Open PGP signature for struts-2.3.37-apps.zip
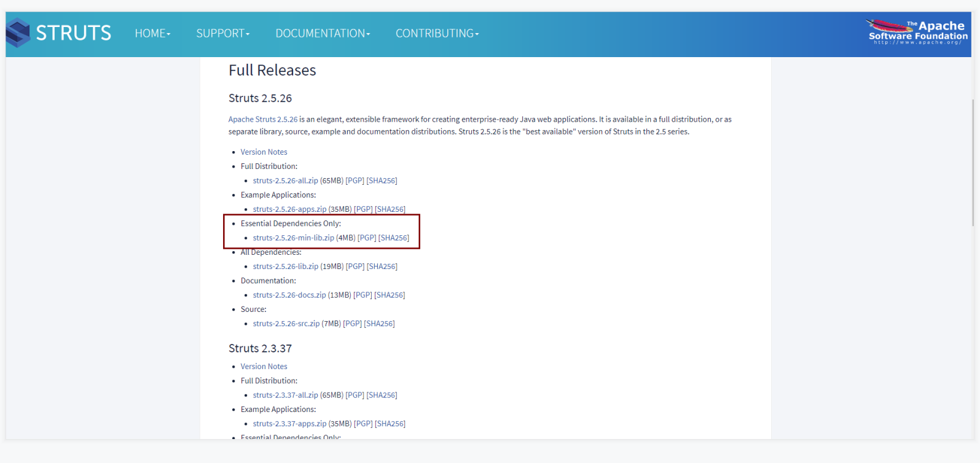This screenshot has width=980, height=463. tap(363, 424)
